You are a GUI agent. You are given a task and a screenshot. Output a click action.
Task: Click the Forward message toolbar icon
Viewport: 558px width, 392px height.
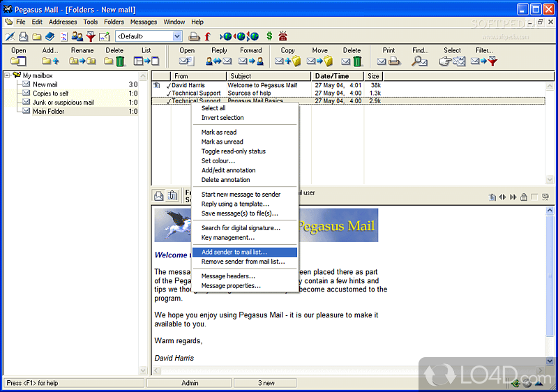click(250, 61)
